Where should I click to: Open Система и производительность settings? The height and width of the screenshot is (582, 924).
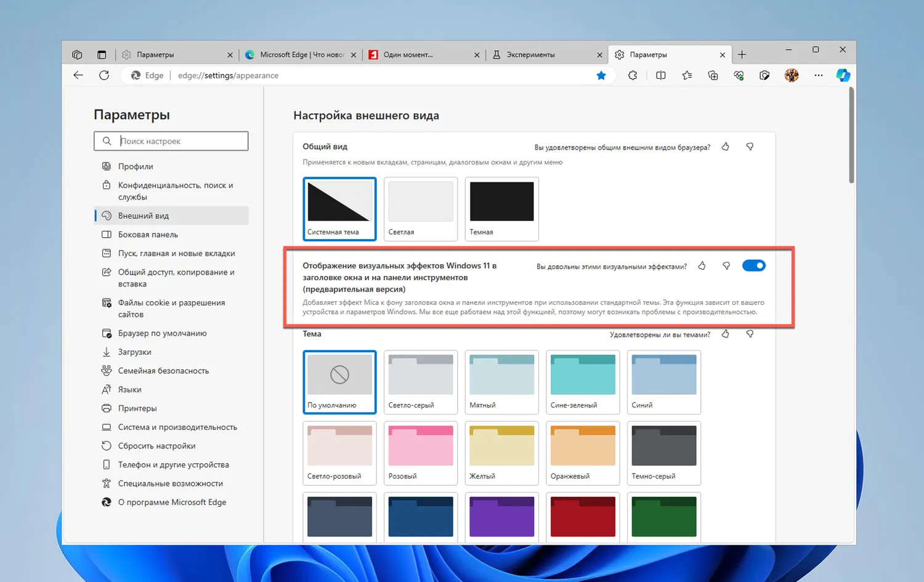pyautogui.click(x=177, y=427)
